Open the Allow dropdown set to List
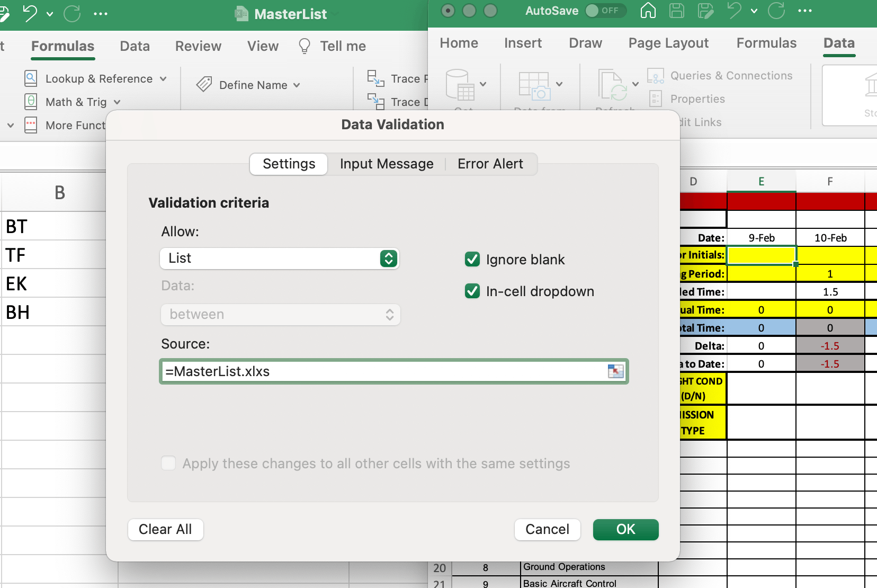 point(280,259)
